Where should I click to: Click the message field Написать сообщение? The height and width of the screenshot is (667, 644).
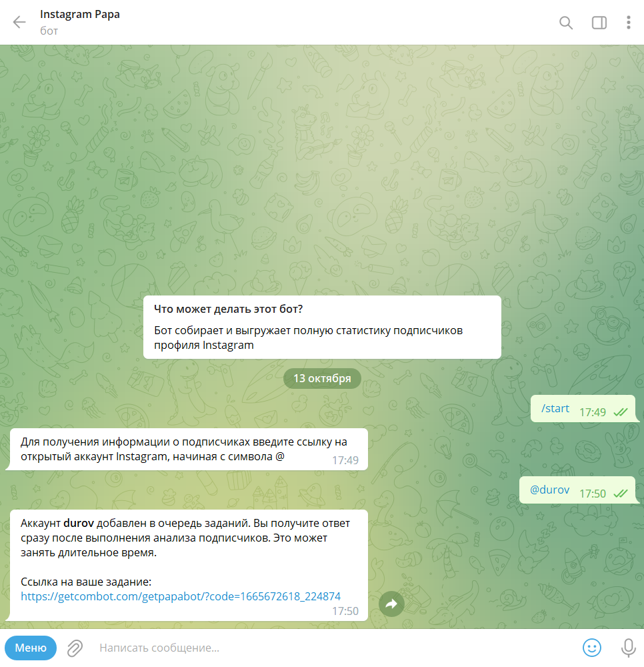pyautogui.click(x=331, y=648)
